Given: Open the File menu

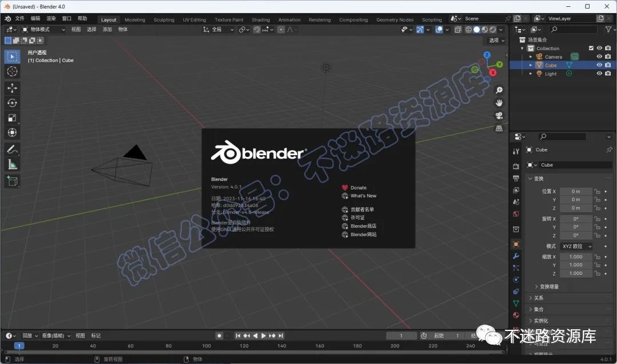Looking at the screenshot, I should [19, 18].
